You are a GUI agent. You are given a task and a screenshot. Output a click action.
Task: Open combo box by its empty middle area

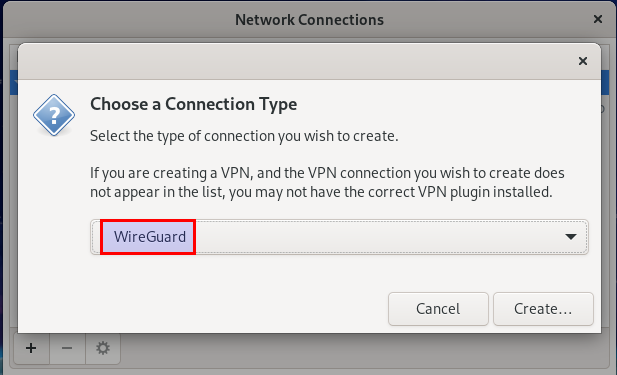pyautogui.click(x=378, y=237)
